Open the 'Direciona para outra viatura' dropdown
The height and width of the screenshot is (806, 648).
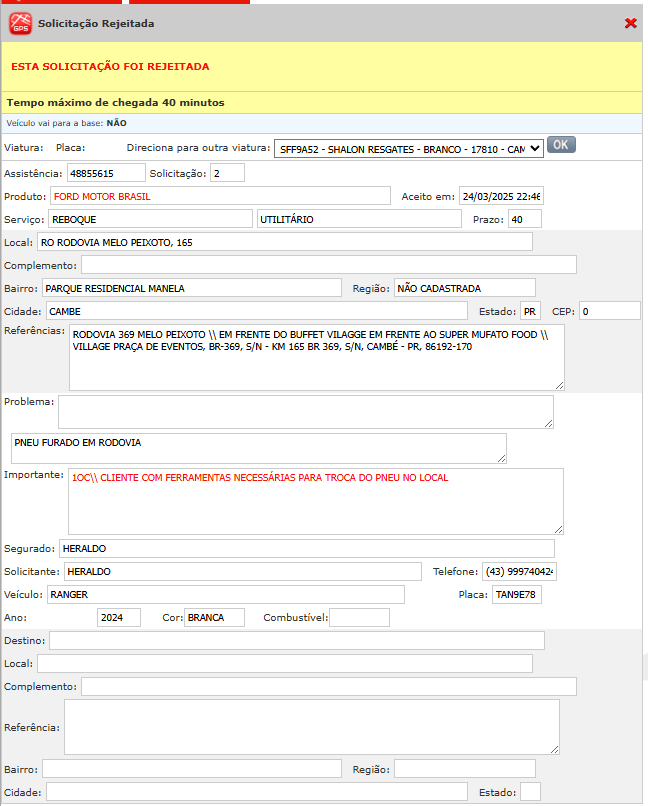tap(408, 148)
